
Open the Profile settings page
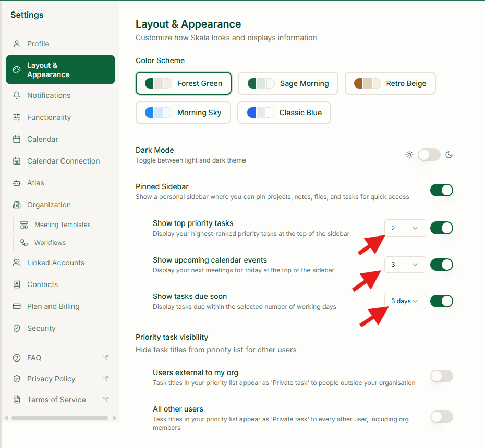(60, 44)
